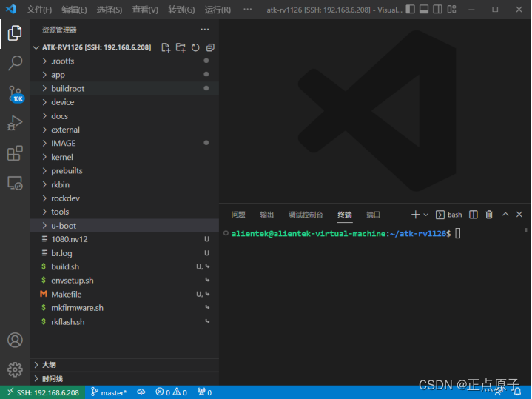
Task: Open the br.log file
Action: tap(124, 253)
